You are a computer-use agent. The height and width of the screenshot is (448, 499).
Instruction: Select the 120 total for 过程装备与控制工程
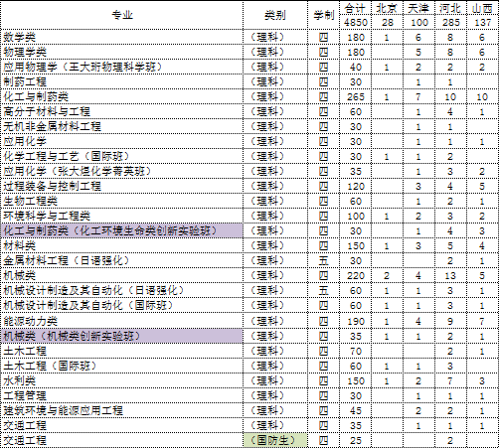point(356,186)
